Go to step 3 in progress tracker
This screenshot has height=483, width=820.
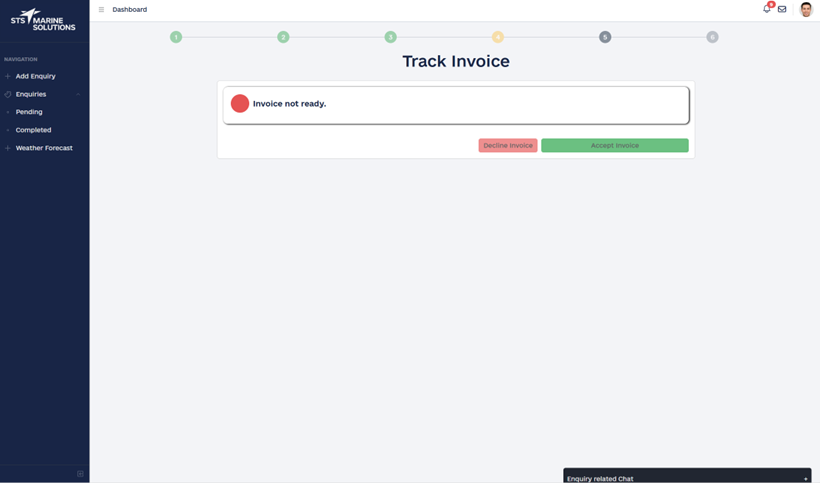click(390, 37)
